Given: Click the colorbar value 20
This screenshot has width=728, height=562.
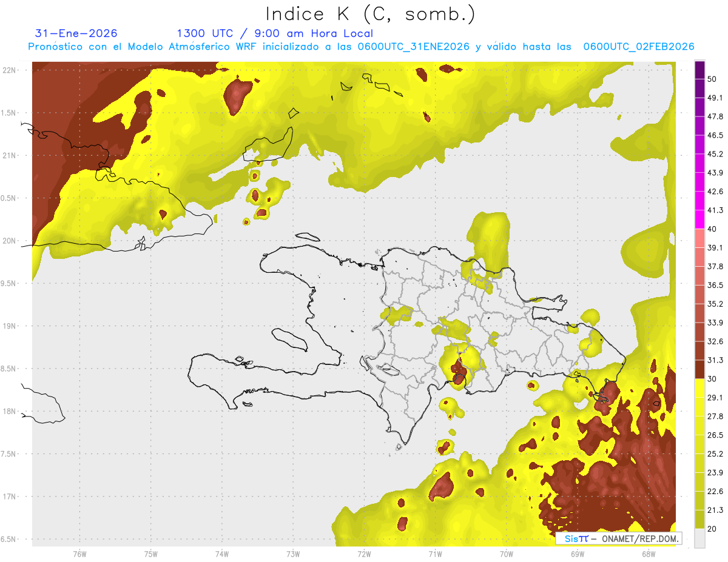Looking at the screenshot, I should [712, 529].
